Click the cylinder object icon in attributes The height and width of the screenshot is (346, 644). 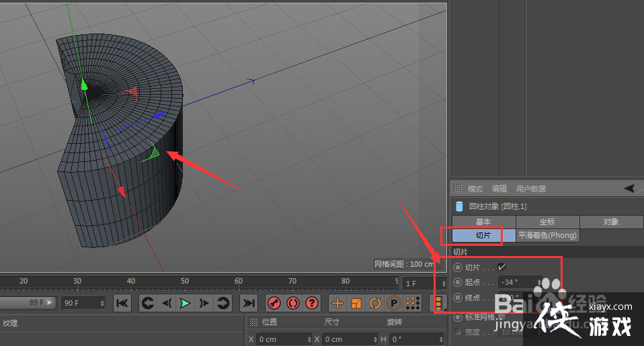coord(459,206)
